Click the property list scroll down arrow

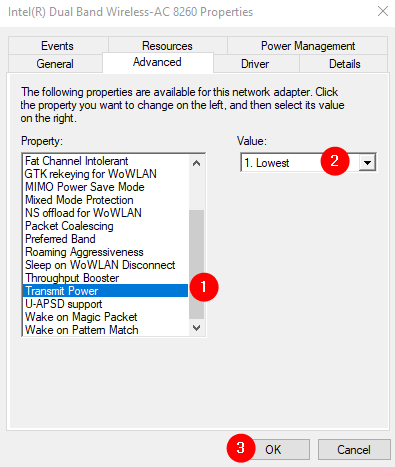[197, 328]
